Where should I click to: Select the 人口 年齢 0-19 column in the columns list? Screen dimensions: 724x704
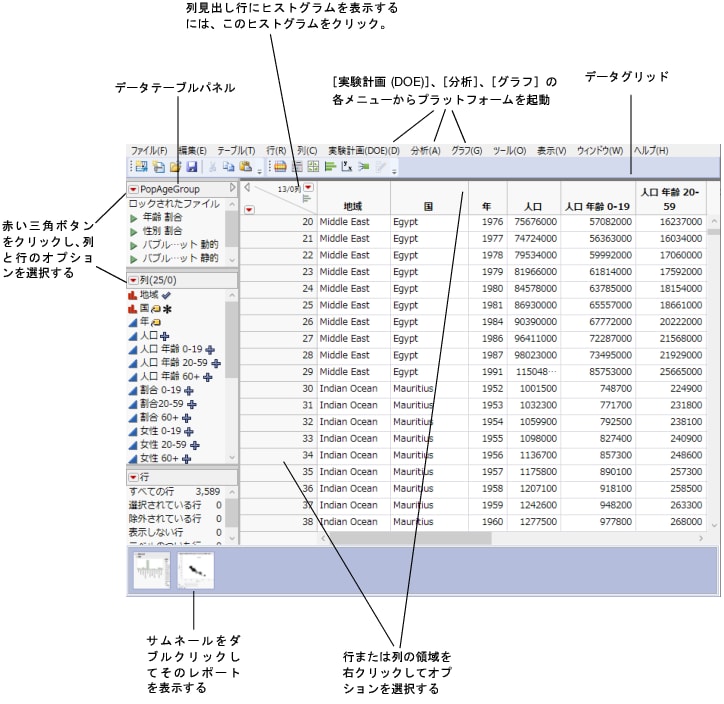pyautogui.click(x=172, y=348)
